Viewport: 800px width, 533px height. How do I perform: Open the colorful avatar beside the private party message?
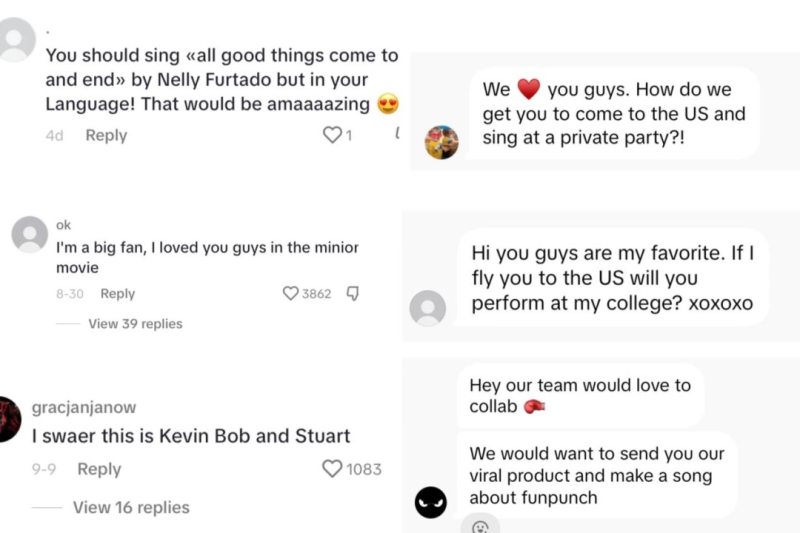tap(442, 142)
